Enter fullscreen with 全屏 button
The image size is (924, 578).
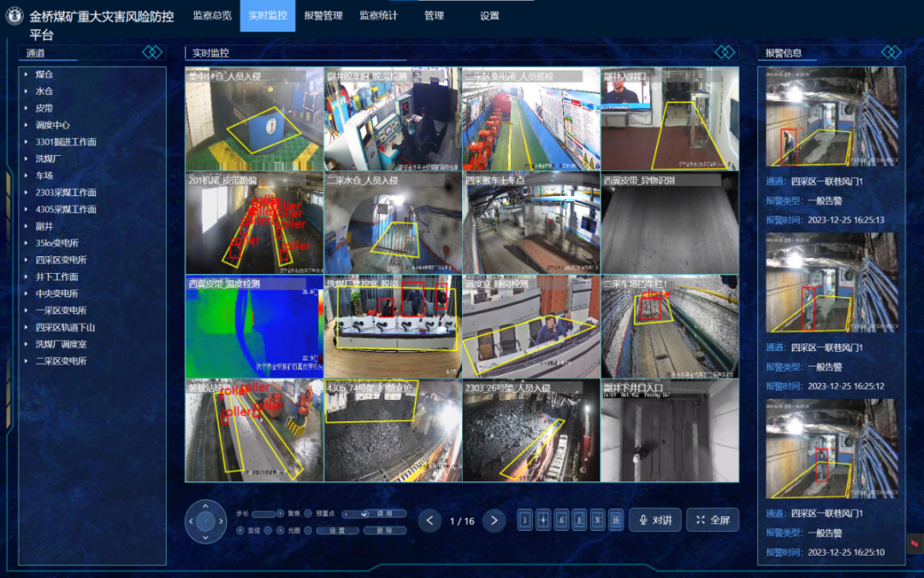click(x=713, y=521)
